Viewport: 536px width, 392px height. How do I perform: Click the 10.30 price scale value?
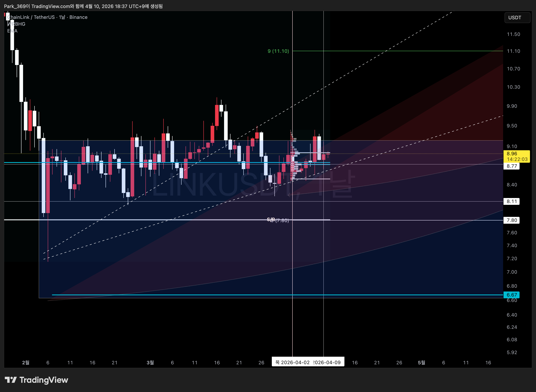tap(514, 87)
